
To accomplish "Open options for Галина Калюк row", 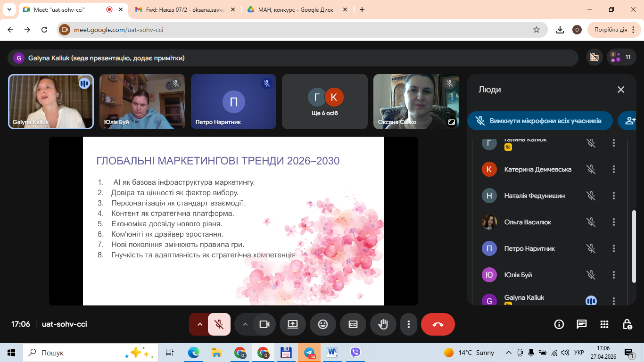I will tap(614, 143).
